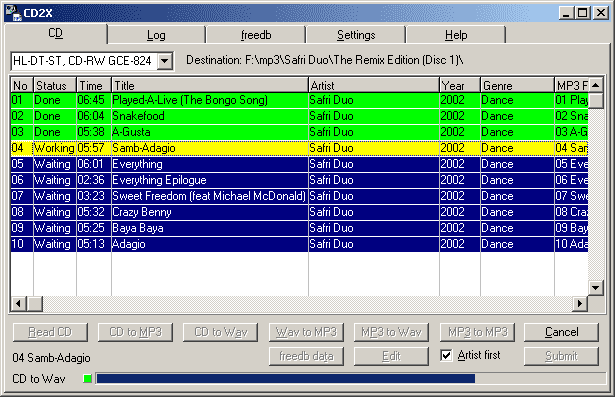Toggle the Artist first checkbox

(x=446, y=355)
